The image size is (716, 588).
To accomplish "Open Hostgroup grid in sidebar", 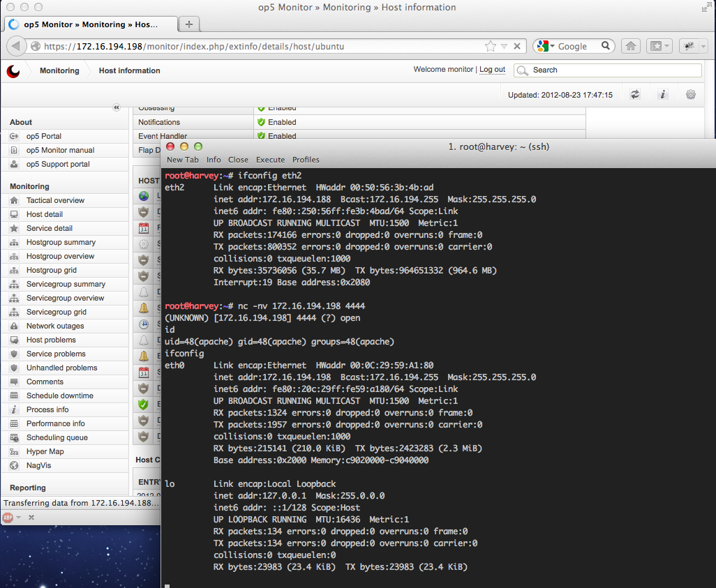I will pyautogui.click(x=52, y=270).
